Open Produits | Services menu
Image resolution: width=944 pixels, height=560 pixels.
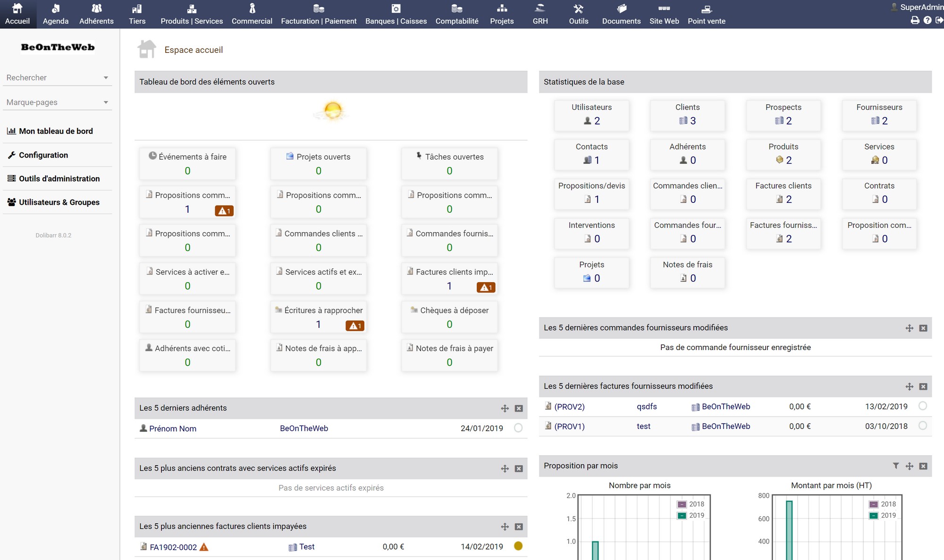[x=192, y=14]
